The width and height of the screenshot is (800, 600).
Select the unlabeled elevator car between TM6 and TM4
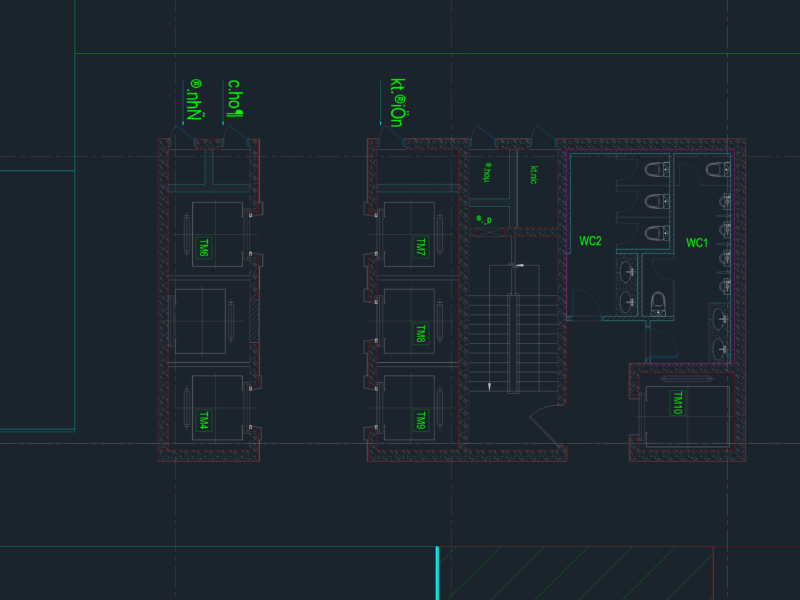[201, 321]
